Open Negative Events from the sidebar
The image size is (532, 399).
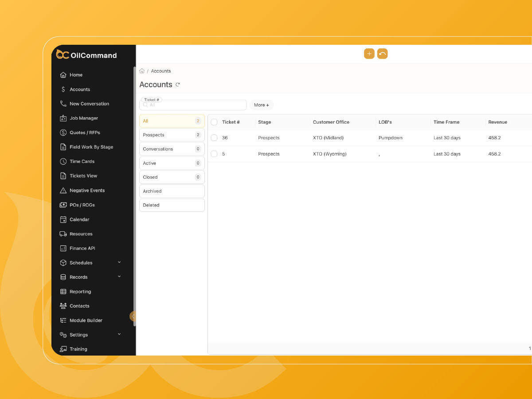tap(63, 190)
